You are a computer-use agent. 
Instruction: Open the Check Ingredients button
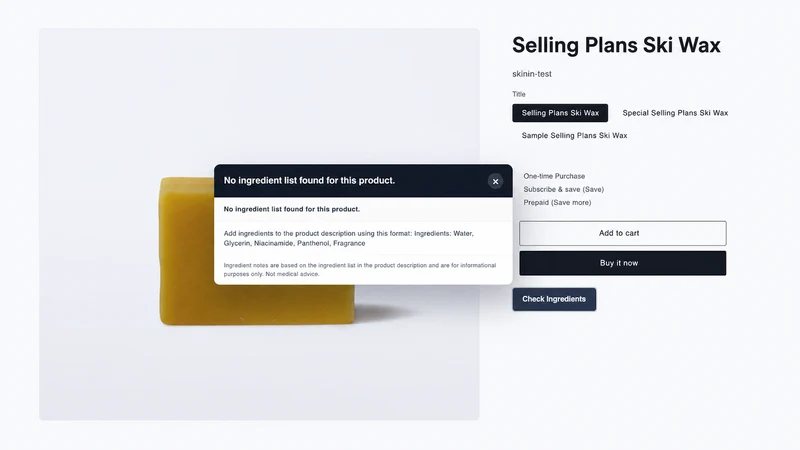point(554,299)
